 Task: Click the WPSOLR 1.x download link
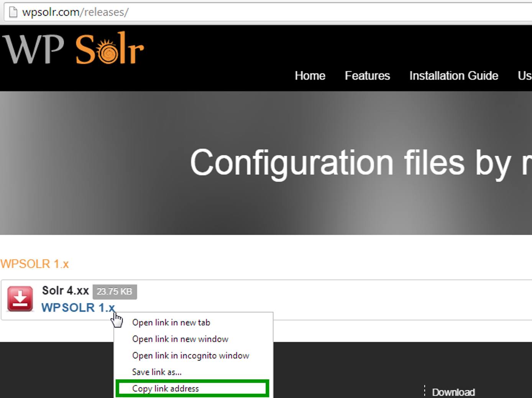pyautogui.click(x=78, y=308)
